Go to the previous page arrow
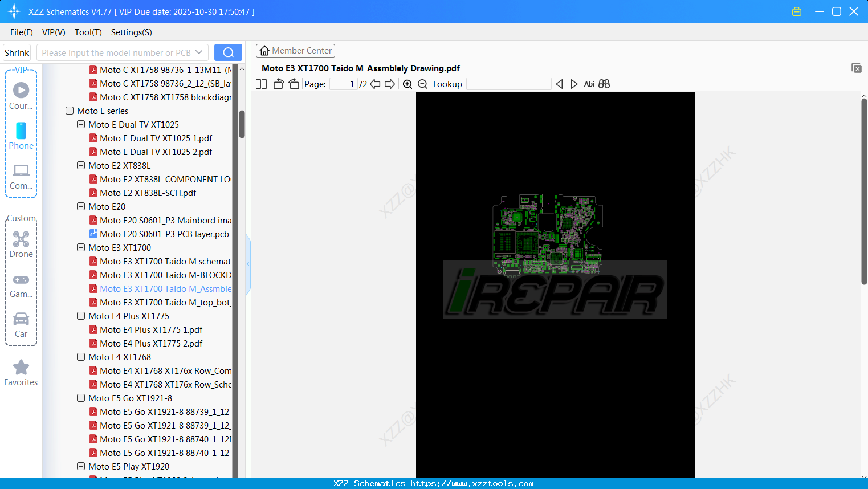The image size is (868, 489). [375, 84]
